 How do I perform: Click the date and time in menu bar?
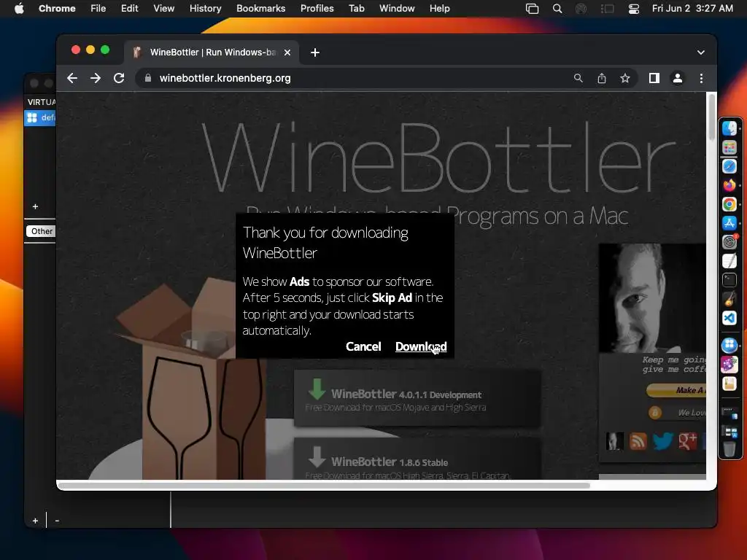point(692,9)
